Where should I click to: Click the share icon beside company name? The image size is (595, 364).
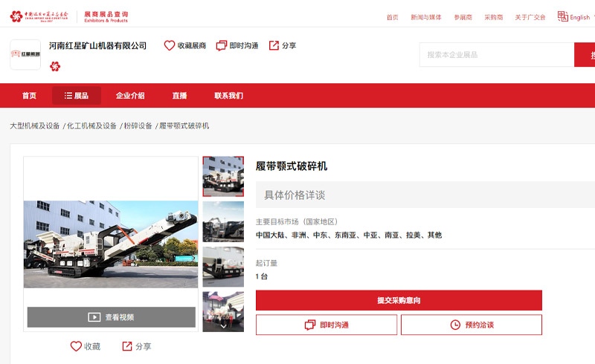[274, 45]
